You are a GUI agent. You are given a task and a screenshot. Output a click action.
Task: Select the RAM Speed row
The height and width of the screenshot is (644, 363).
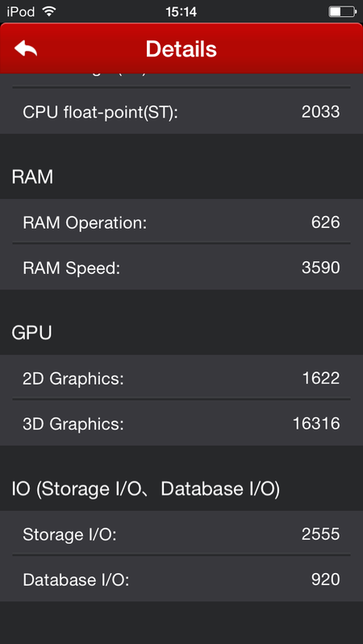click(x=181, y=268)
